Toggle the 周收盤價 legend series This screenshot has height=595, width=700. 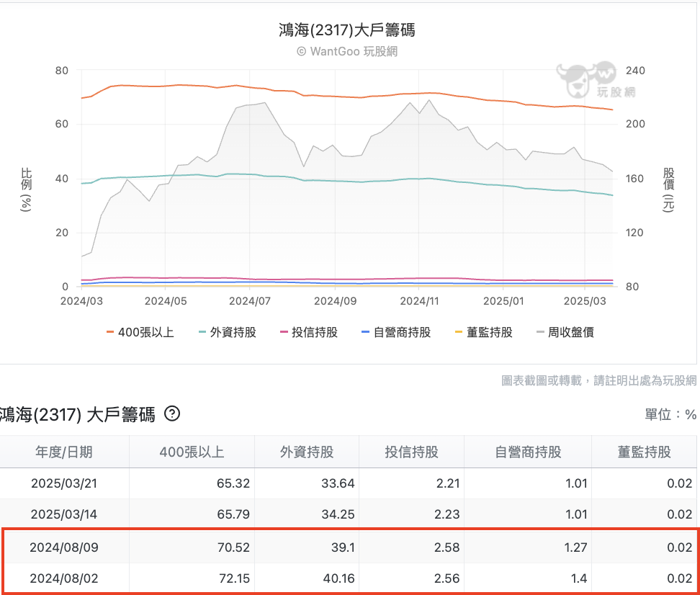[x=565, y=332]
